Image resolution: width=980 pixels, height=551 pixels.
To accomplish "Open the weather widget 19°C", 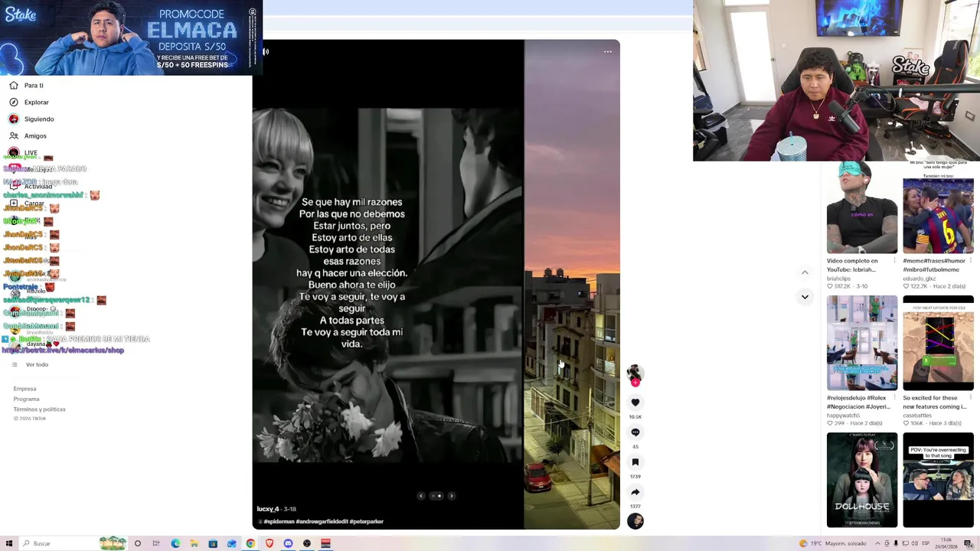I will coord(833,543).
